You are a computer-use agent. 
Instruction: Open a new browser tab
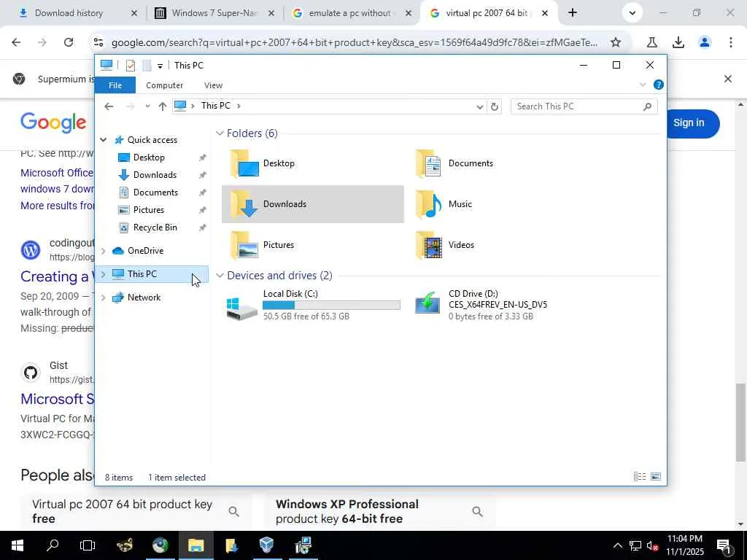tap(573, 13)
